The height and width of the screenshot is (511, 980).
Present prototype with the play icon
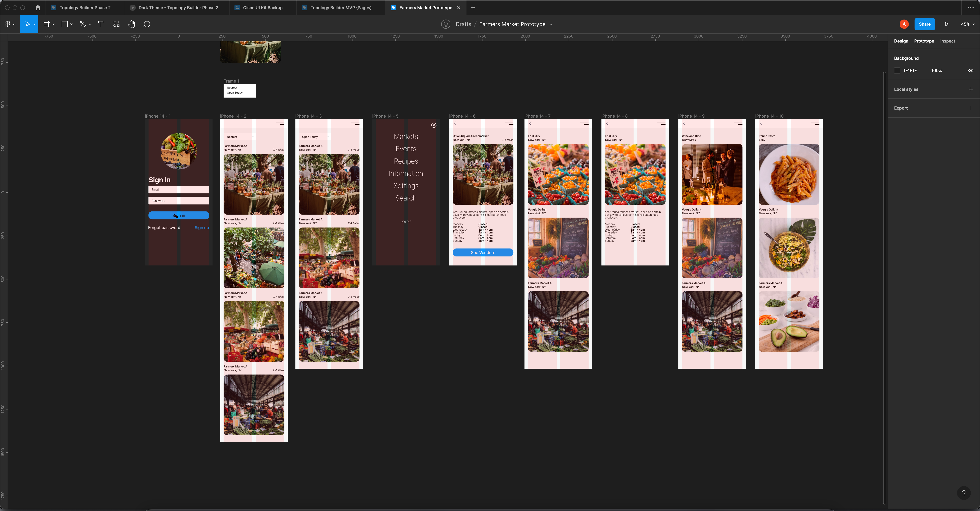947,24
